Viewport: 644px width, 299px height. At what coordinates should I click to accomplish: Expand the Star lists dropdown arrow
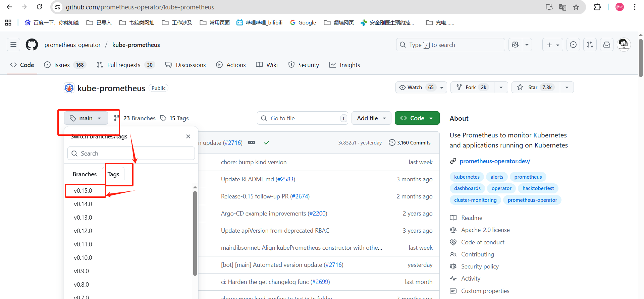point(567,87)
